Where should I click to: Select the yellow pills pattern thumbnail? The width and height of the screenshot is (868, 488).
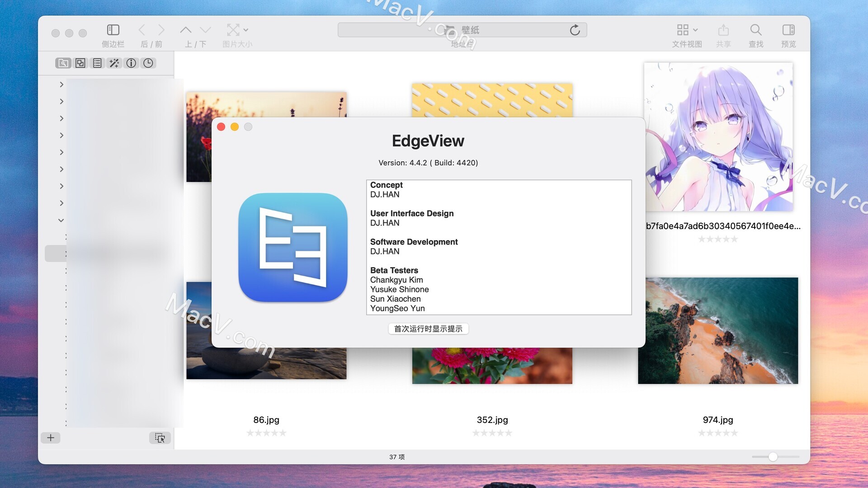click(x=492, y=100)
